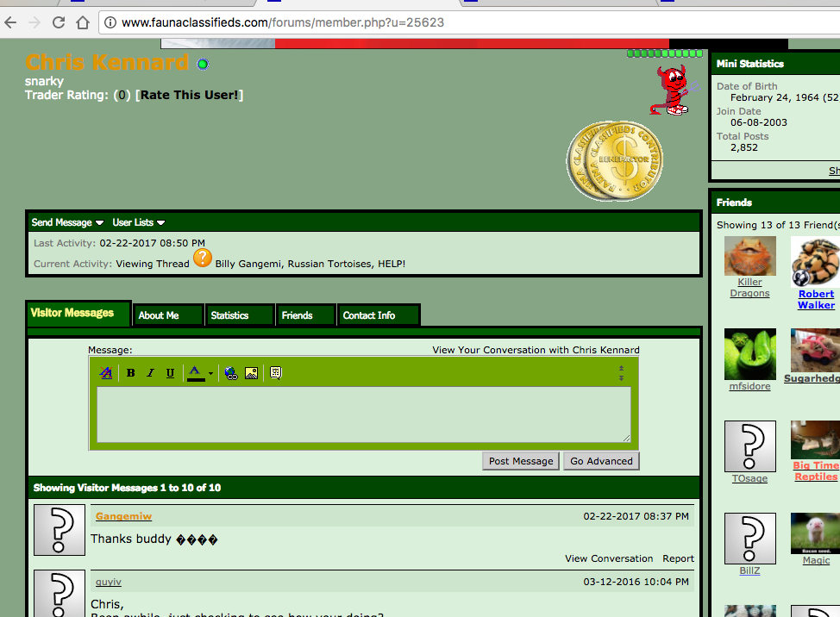Click editor size increase/decrease arrows
The height and width of the screenshot is (617, 840).
(622, 373)
